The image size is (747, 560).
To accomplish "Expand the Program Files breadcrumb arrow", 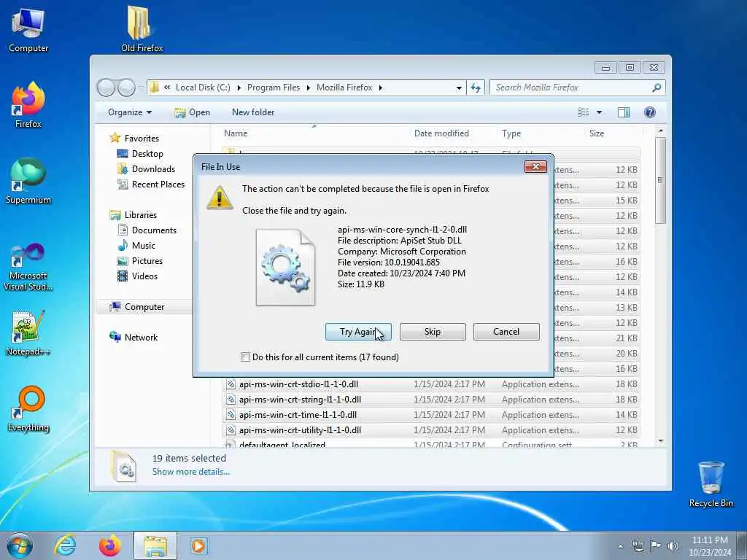I will [309, 87].
